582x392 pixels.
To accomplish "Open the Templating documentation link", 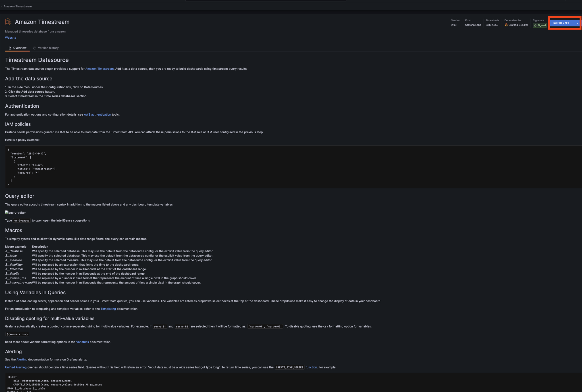I will 108,308.
